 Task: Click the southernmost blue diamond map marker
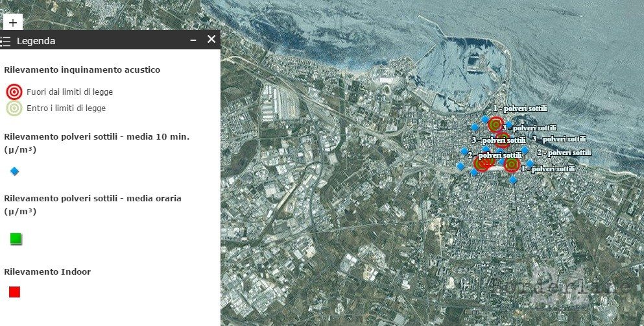pyautogui.click(x=513, y=179)
